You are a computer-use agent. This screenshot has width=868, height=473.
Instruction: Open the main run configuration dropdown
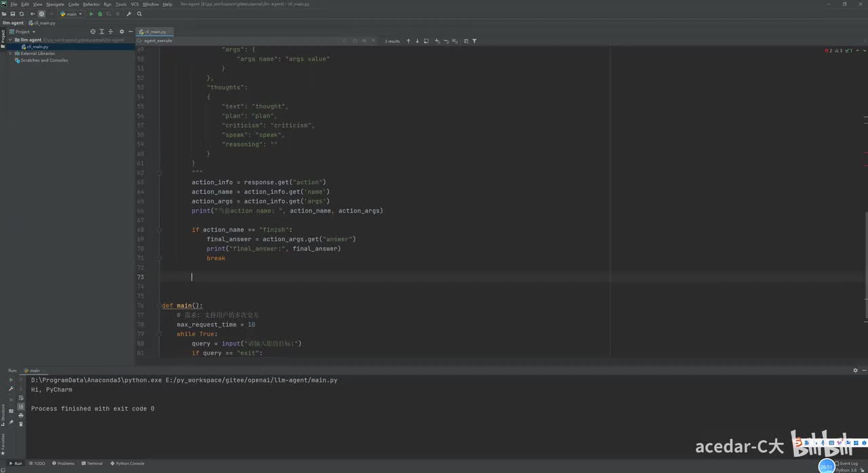tap(71, 14)
